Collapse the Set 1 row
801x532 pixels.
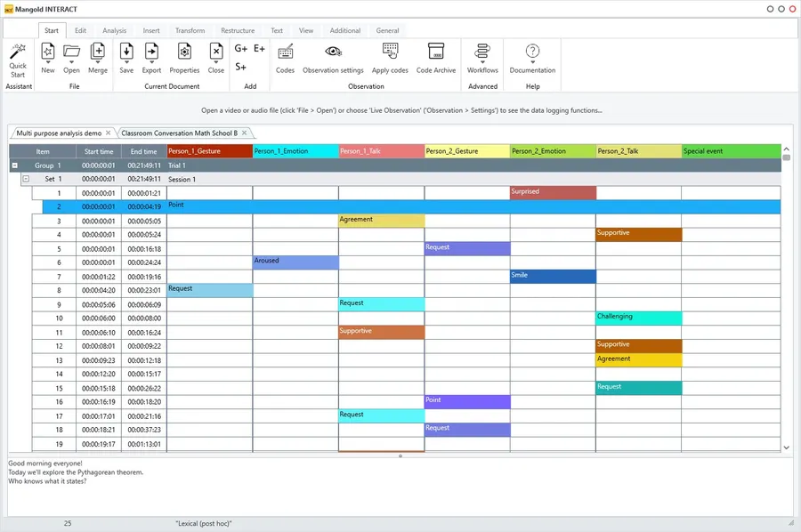(x=26, y=179)
